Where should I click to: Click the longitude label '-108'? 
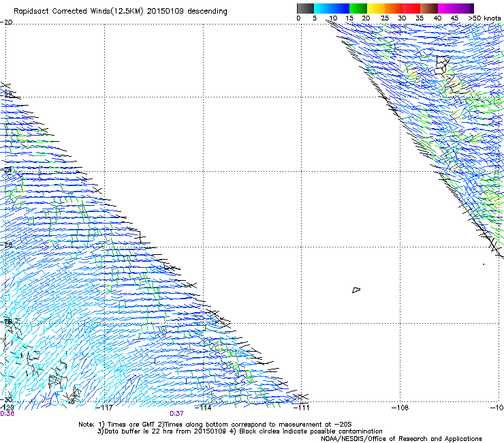[x=400, y=408]
